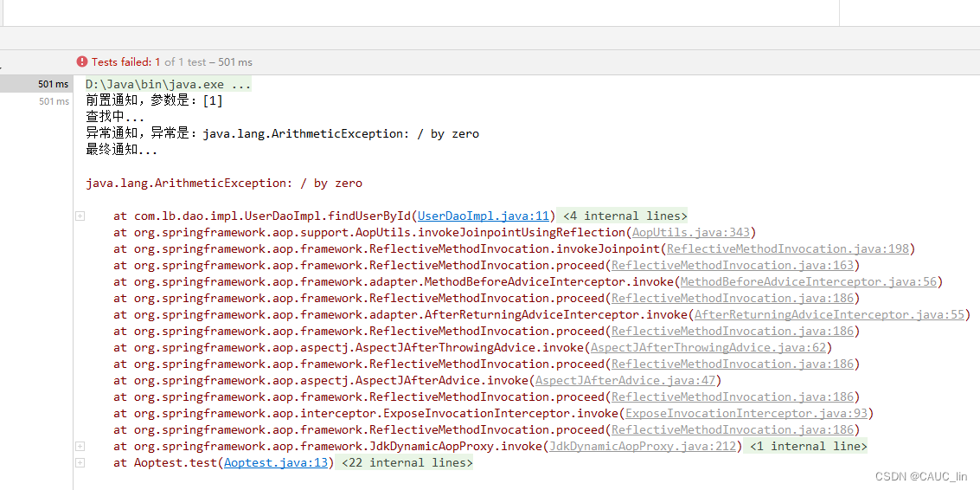Click the red 'java.lang.ArithmeticException: / by zero' heading
The width and height of the screenshot is (980, 490).
pos(224,184)
